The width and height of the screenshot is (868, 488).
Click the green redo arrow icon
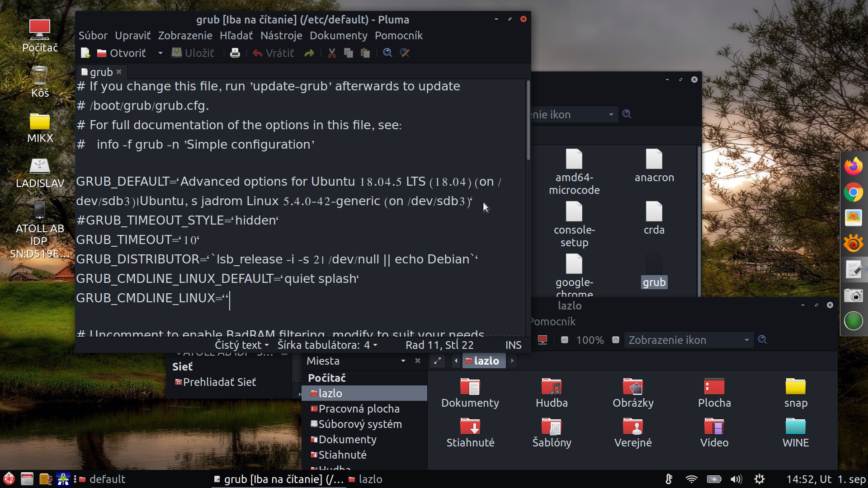tap(309, 53)
